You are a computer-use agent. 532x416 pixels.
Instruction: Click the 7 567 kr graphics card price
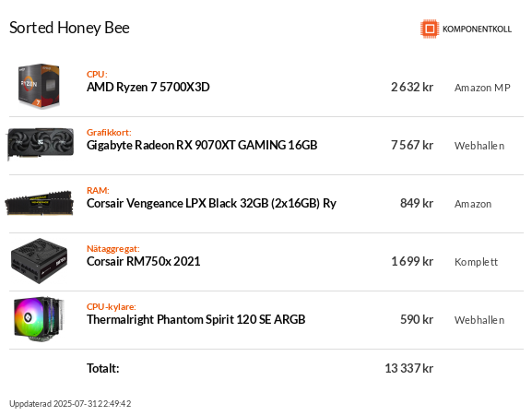tap(412, 145)
